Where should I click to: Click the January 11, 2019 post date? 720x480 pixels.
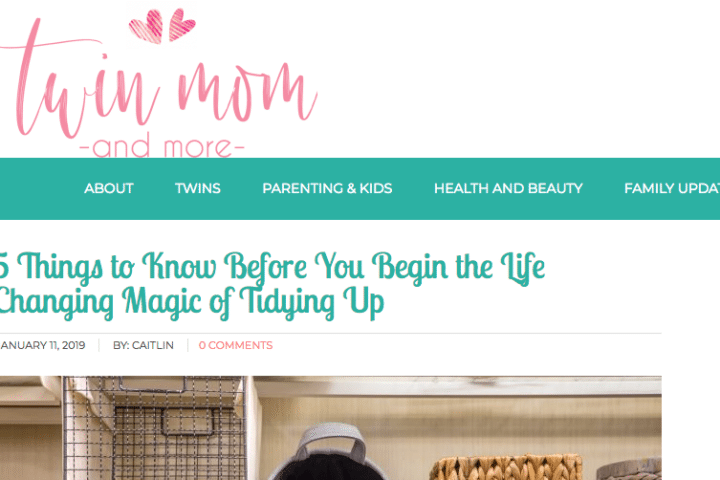coord(43,345)
